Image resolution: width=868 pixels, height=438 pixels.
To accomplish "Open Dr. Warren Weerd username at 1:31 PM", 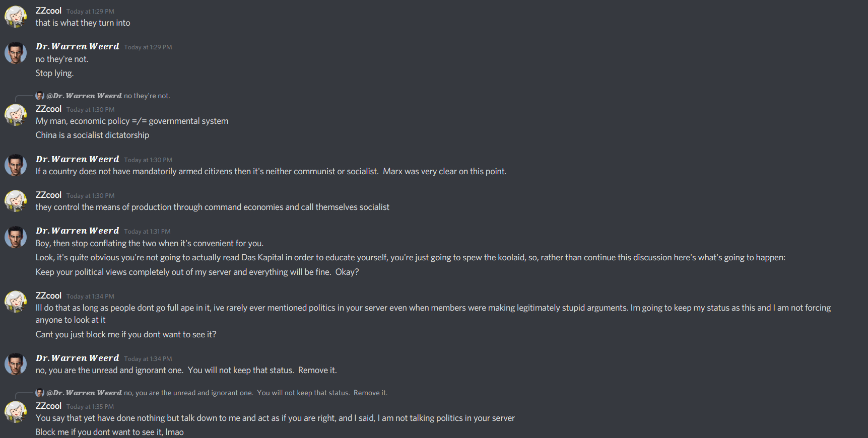I will pos(78,231).
